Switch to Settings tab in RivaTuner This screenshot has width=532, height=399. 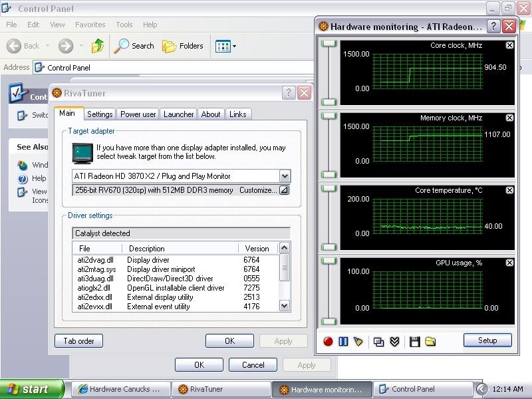pos(100,114)
